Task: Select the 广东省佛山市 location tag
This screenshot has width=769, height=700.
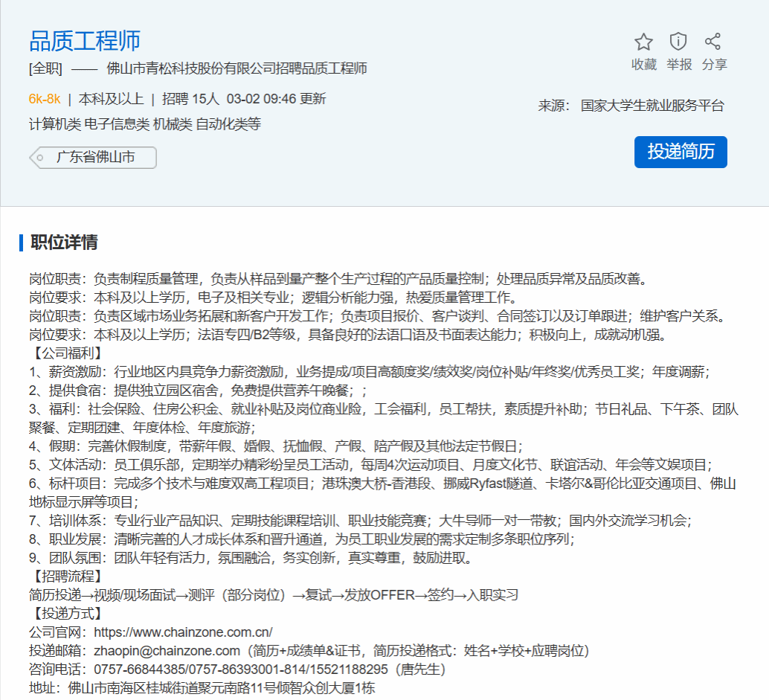Action: (x=94, y=158)
